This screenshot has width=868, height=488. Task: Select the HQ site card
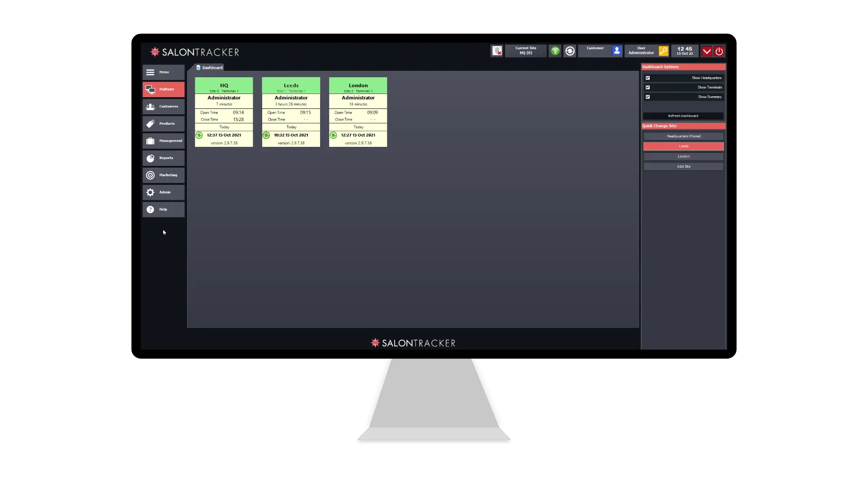pos(224,112)
